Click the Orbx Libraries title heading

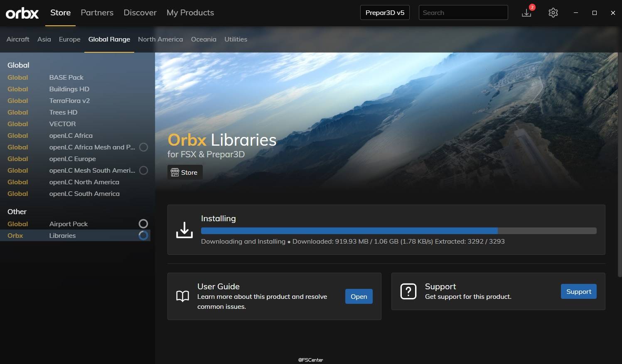point(222,140)
